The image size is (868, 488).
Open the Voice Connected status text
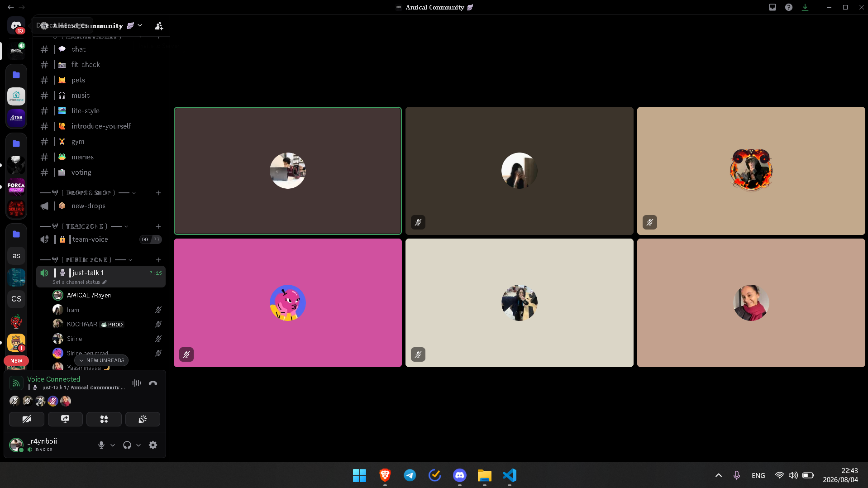(54, 379)
